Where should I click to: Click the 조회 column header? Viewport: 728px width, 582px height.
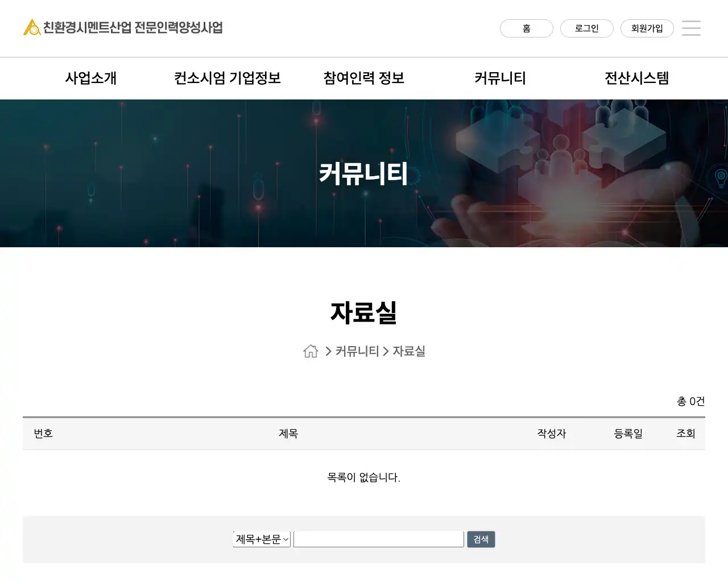[x=685, y=434]
